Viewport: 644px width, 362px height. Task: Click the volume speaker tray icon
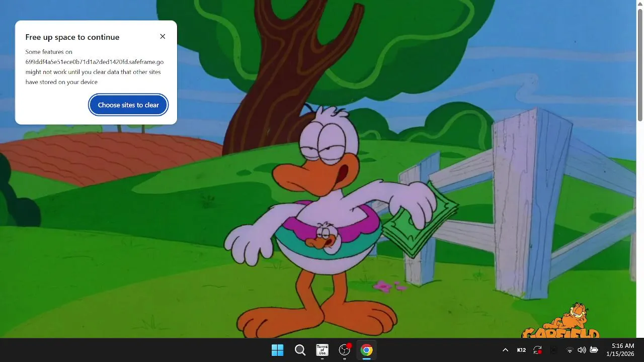[x=582, y=350]
